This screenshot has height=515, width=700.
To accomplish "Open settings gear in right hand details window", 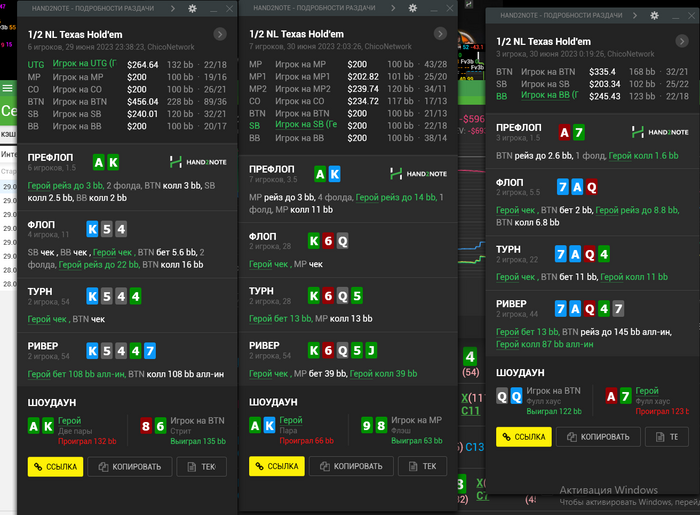I will point(654,15).
